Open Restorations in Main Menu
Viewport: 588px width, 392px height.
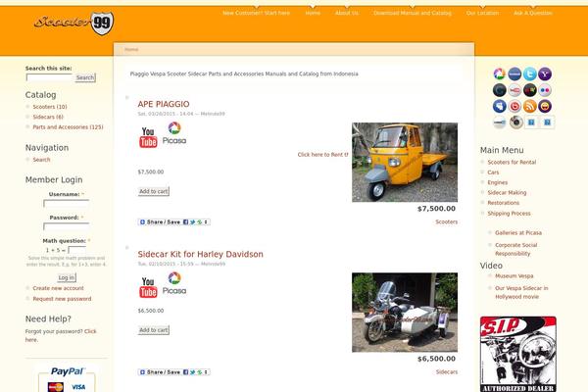point(504,203)
